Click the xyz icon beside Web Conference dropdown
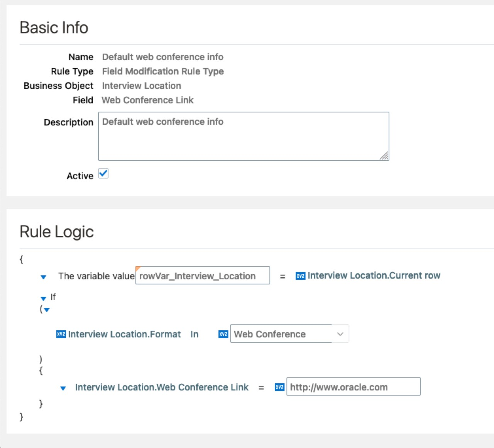The height and width of the screenshot is (448, 494). coord(223,334)
